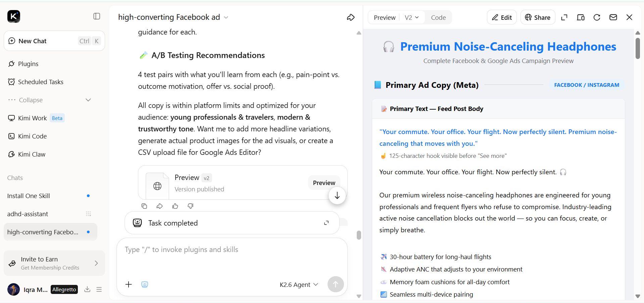Click the Edit button
The height and width of the screenshot is (303, 644).
click(502, 17)
